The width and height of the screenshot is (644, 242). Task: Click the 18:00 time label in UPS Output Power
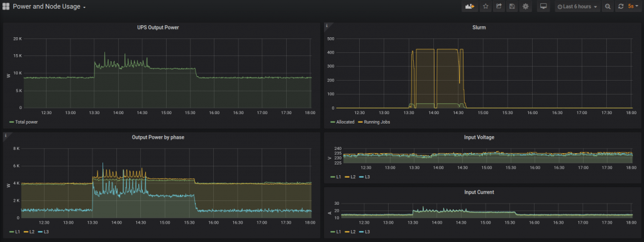[x=310, y=113]
